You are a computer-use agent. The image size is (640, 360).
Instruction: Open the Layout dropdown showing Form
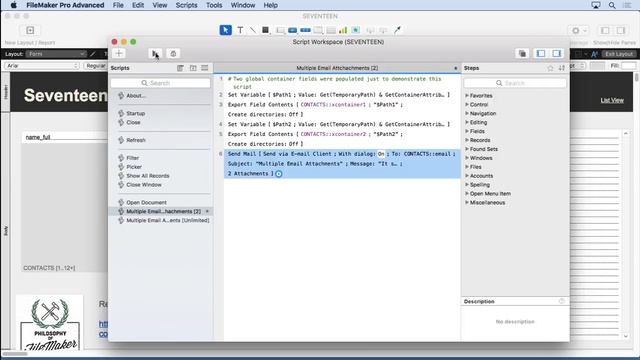[56, 54]
